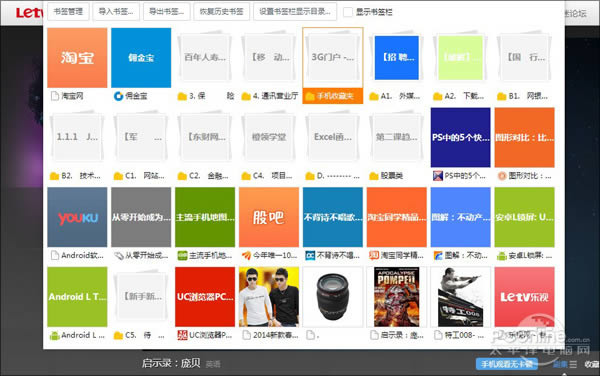This screenshot has width=600, height=376.
Task: Open the two men in sunglasses thumbnail
Action: 269,297
